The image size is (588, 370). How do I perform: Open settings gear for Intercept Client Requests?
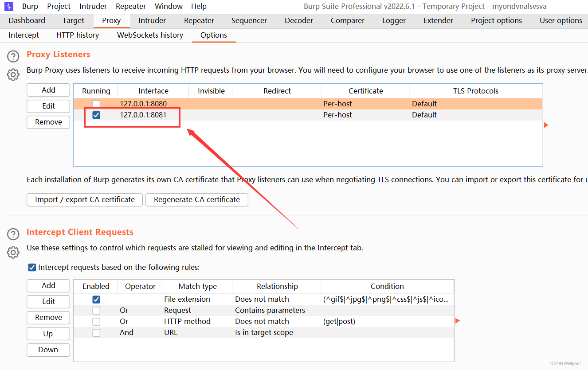(13, 253)
